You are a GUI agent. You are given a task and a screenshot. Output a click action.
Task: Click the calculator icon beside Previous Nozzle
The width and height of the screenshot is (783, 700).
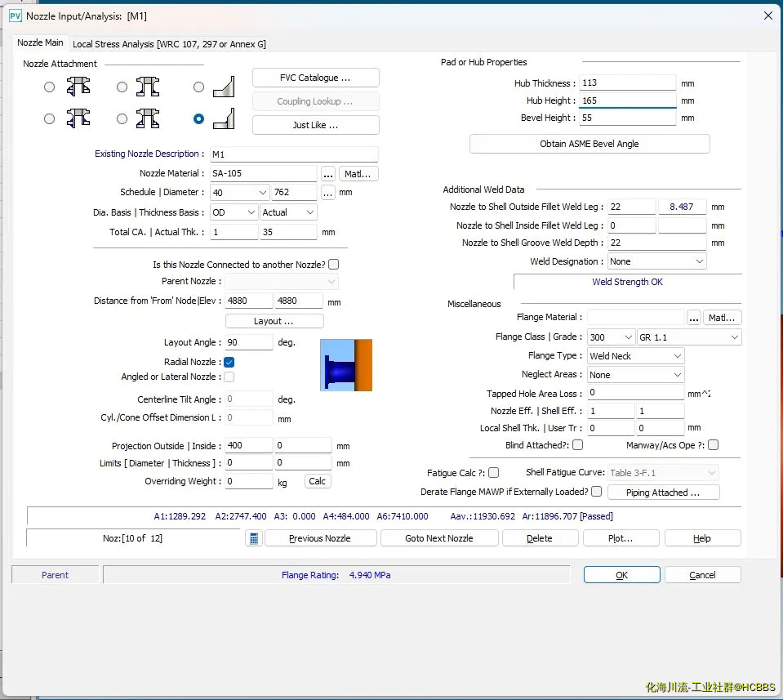tap(254, 538)
